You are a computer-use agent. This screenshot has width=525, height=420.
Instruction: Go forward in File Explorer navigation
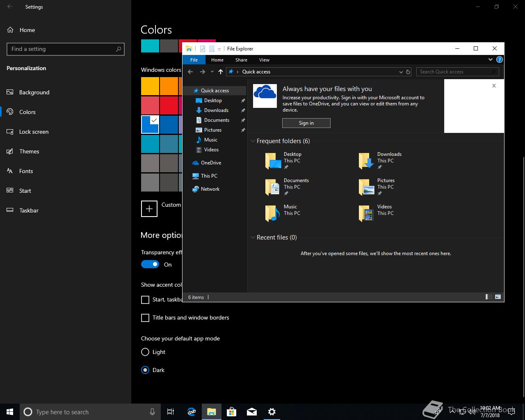click(x=202, y=72)
